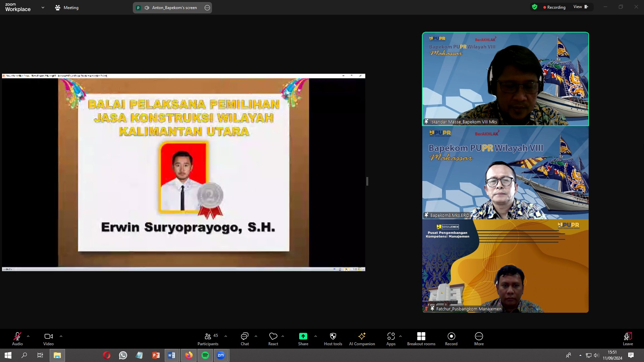Open the network icon in system tray

589,355
